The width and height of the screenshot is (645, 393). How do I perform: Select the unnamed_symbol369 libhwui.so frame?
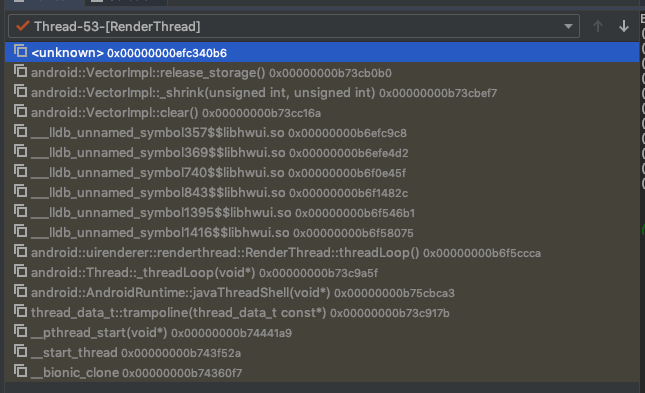[322, 153]
